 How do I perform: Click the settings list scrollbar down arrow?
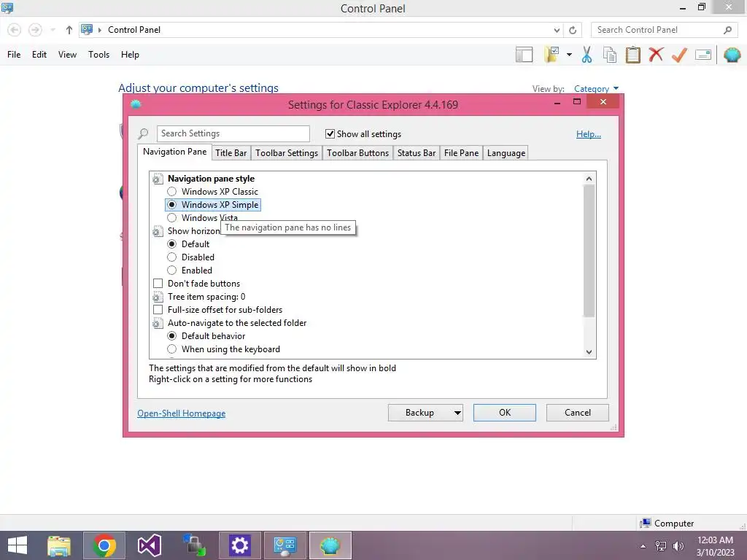tap(589, 352)
